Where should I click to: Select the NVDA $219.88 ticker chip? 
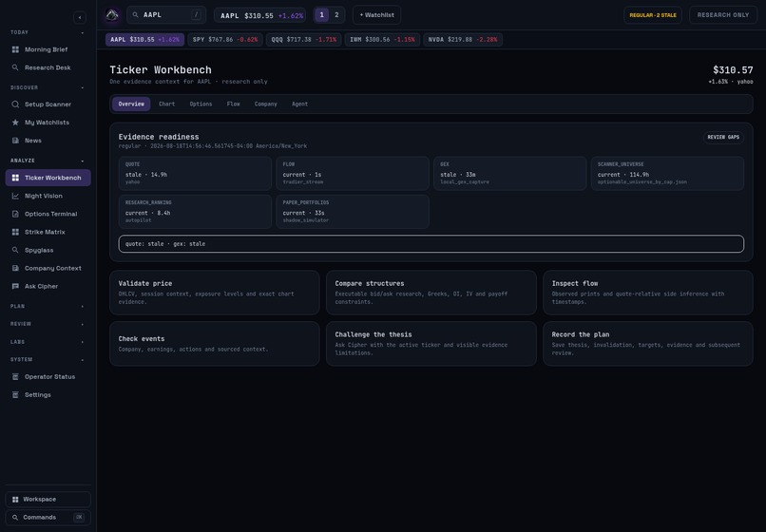point(463,40)
